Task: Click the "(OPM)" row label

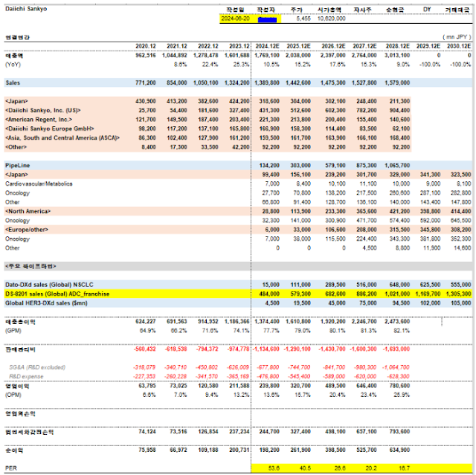Action: click(13, 395)
